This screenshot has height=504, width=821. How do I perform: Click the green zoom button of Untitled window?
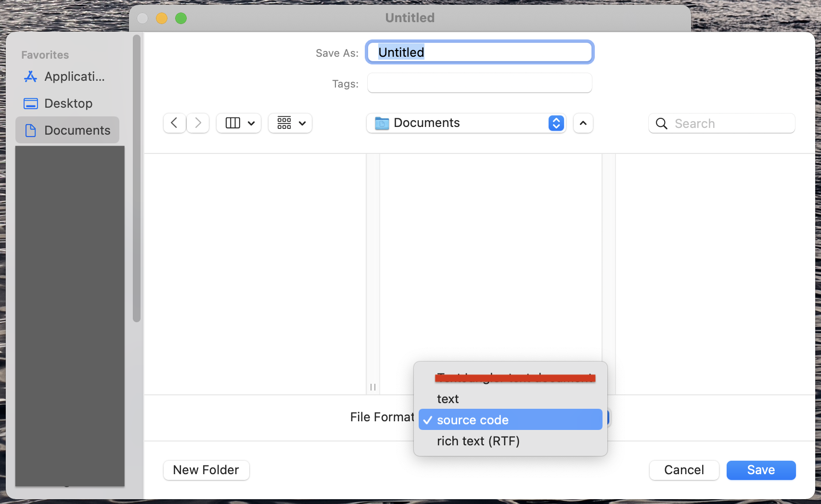(181, 18)
